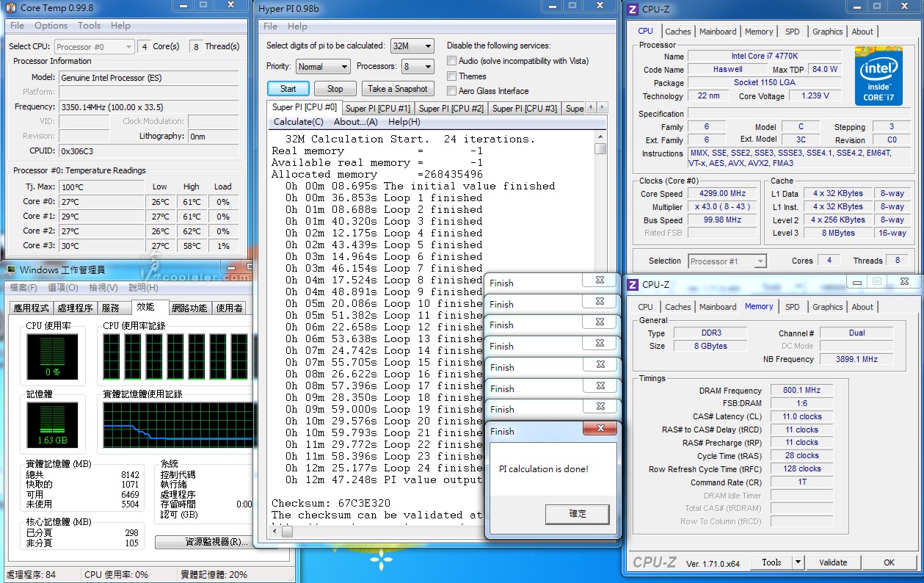
Task: Click the CPU-Z purple Z icon in the CPU window
Action: [633, 9]
